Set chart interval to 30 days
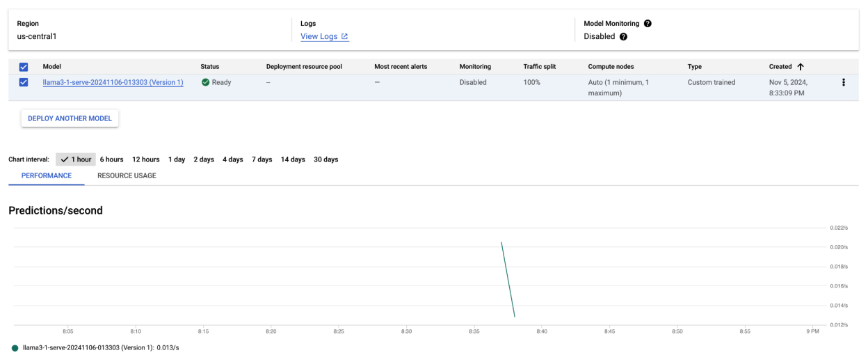Screen dimensions: 868x362 [325, 159]
